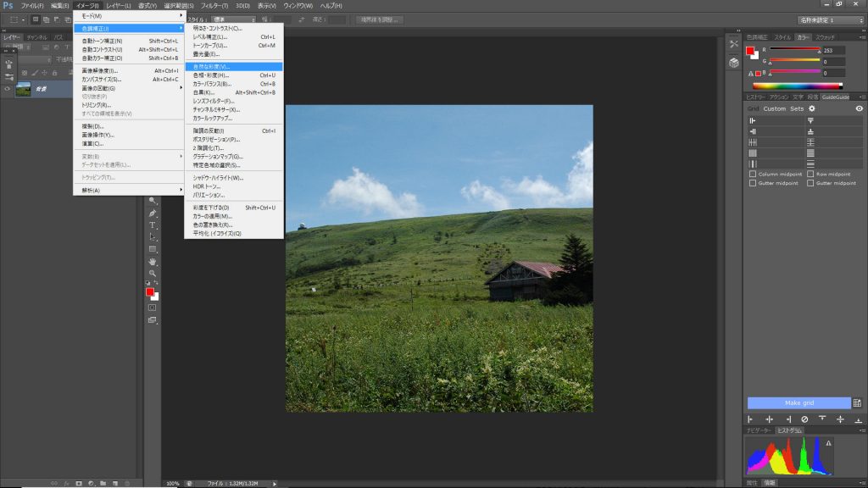
Task: Choose 色相・彩度(H)... menu item
Action: [234, 75]
